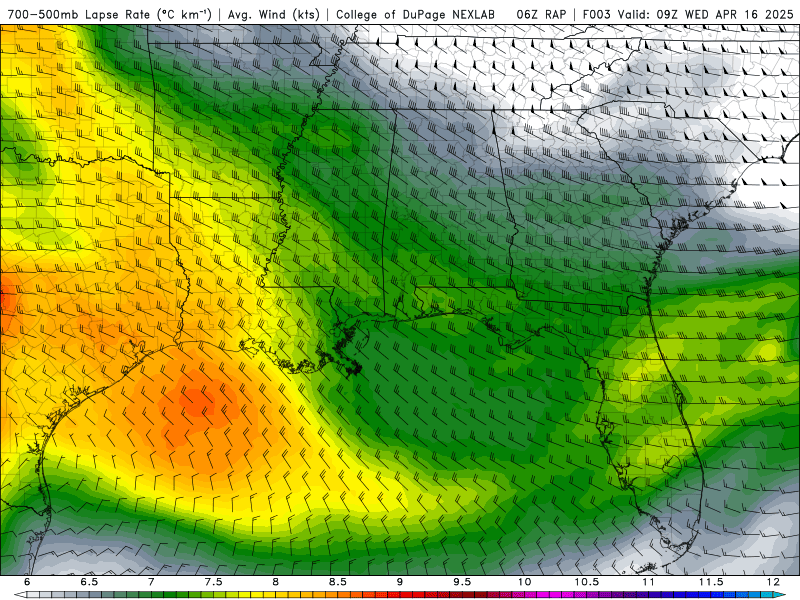Click the '6.5' color scale label
The width and height of the screenshot is (800, 600).
[89, 582]
